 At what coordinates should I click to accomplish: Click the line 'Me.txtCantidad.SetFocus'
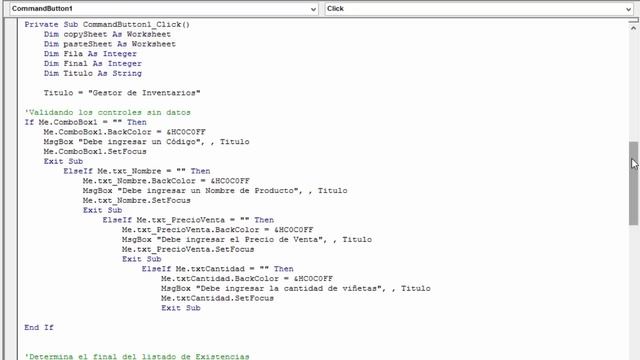[218, 299]
